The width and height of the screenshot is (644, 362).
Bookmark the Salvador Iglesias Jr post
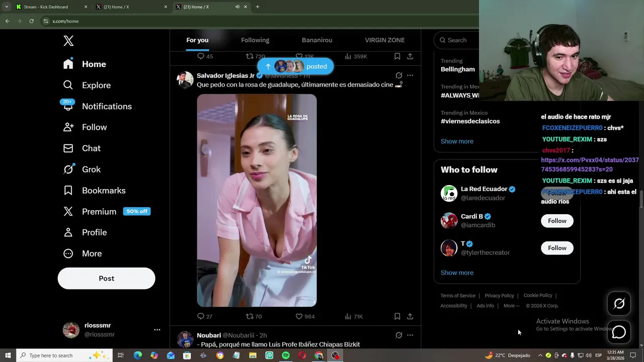pos(397,316)
